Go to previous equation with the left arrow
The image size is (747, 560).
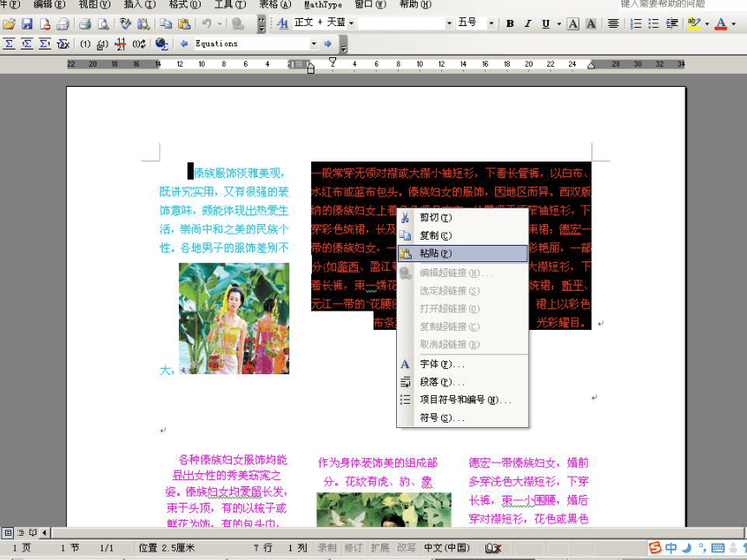(x=183, y=43)
